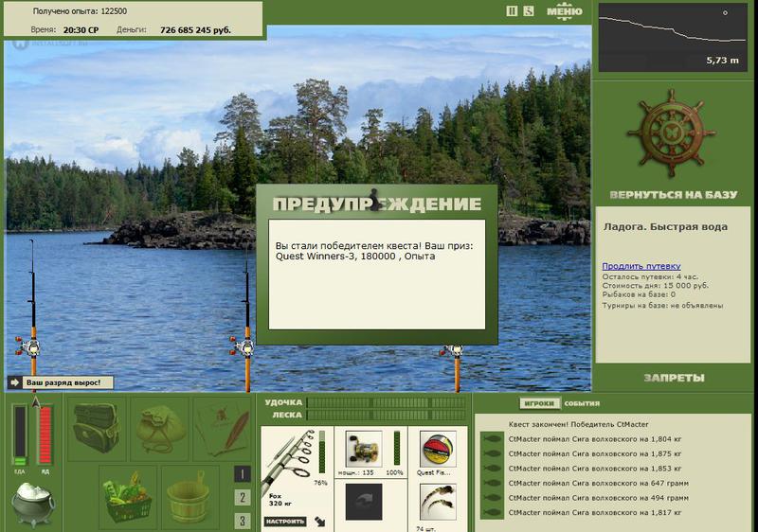Screen dimensions: 758x532
Task: Switch to the ИГРОКИ tab
Action: (539, 403)
